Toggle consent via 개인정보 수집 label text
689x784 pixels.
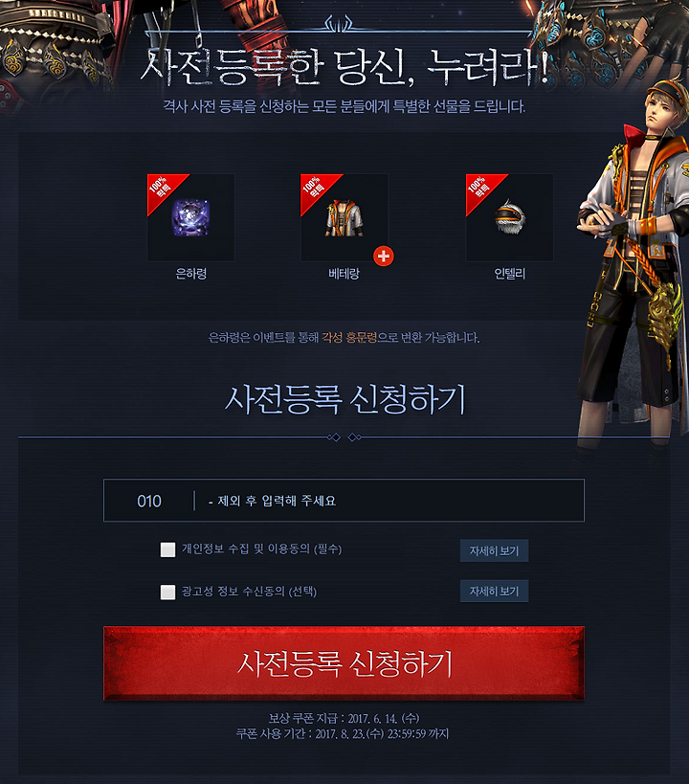tap(261, 549)
